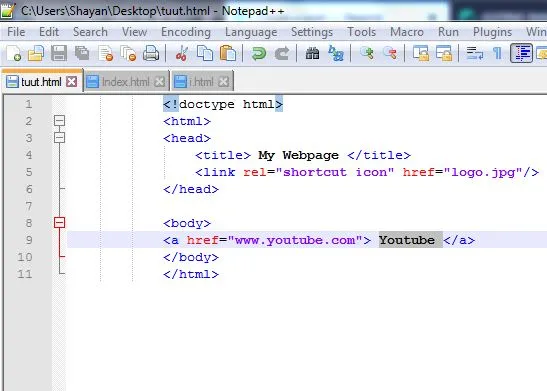
Task: Collapse the html fold on line 2
Action: (x=59, y=121)
